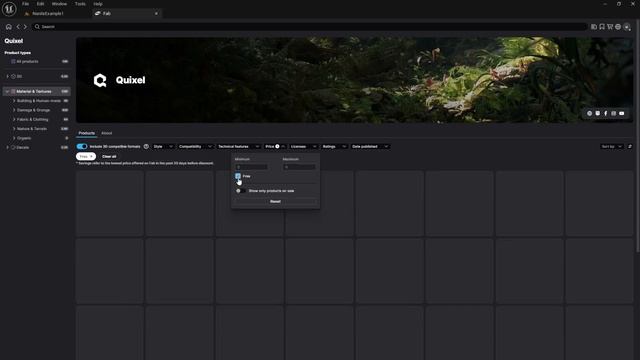Click the help icon beside compatible formats
Image resolution: width=640 pixels, height=360 pixels.
(146, 147)
